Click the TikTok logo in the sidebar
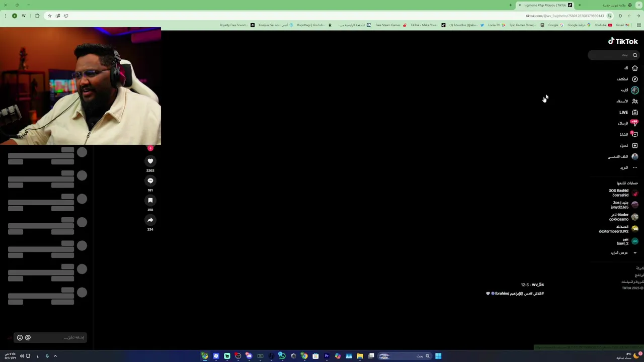The height and width of the screenshot is (362, 644). [623, 41]
